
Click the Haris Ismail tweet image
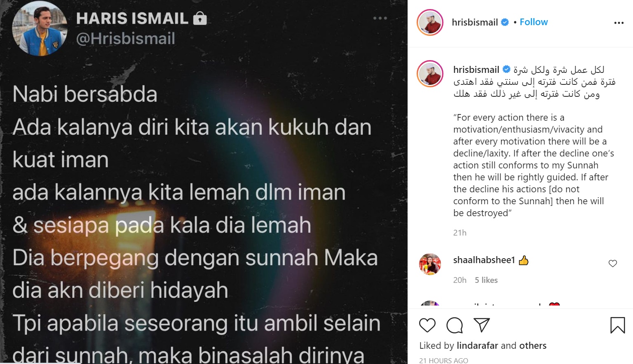click(204, 182)
